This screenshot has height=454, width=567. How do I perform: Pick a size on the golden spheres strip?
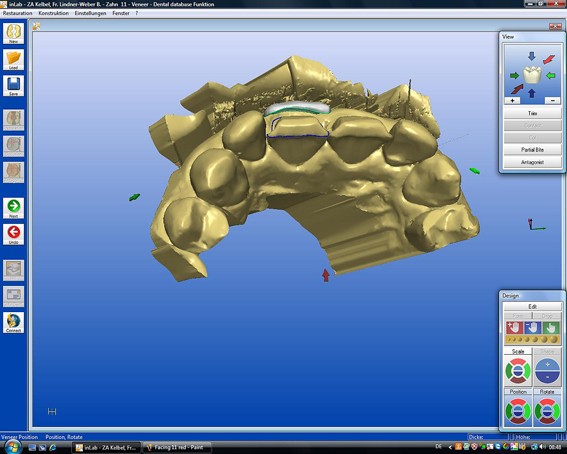pos(532,339)
